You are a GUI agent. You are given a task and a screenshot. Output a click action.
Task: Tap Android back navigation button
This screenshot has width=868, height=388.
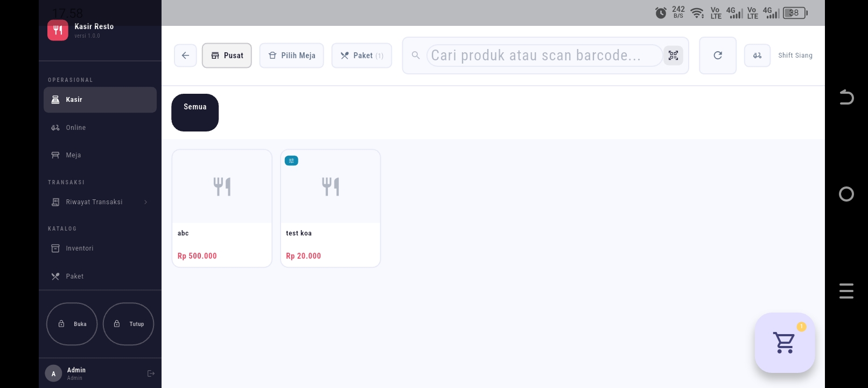(x=846, y=97)
